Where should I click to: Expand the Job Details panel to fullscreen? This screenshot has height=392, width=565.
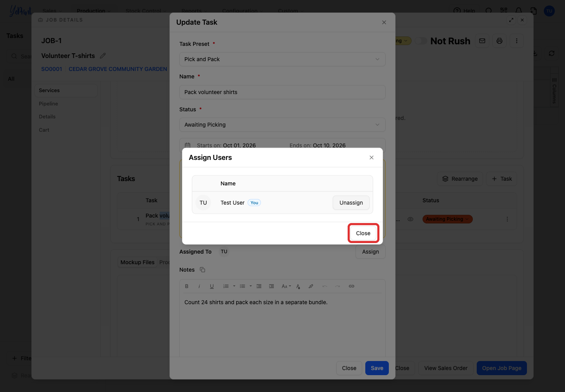tap(511, 20)
